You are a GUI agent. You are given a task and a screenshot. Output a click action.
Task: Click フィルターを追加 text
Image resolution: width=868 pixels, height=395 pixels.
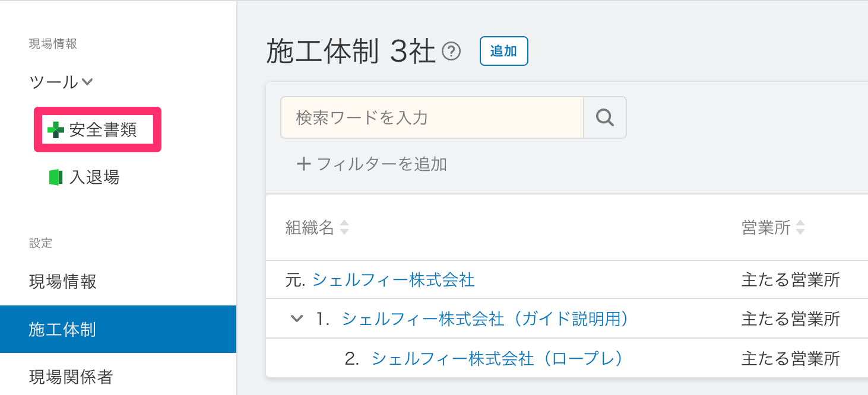coord(382,164)
